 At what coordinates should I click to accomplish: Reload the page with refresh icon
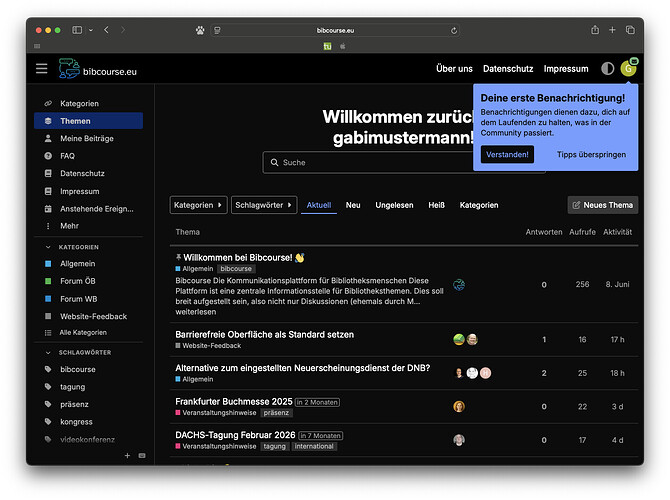point(455,30)
